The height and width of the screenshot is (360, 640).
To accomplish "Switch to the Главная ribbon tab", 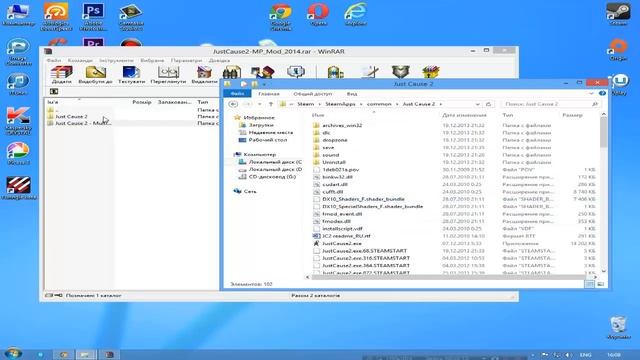I will tap(269, 94).
